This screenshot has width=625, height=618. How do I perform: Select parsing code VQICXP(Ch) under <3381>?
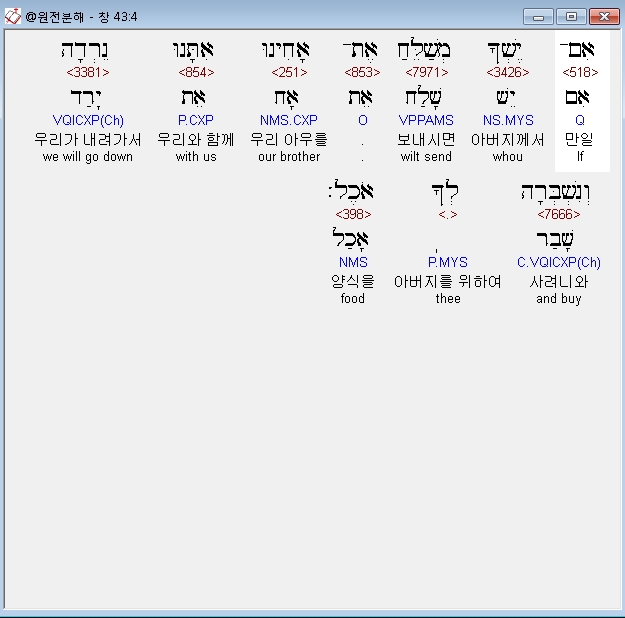(88, 120)
